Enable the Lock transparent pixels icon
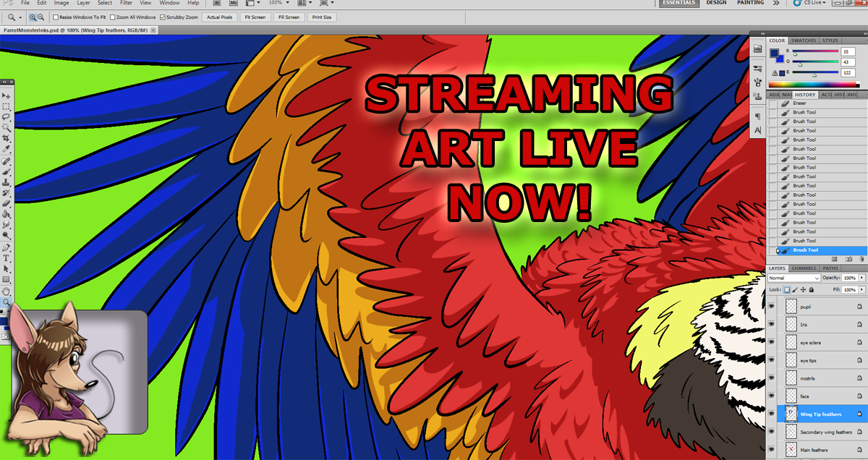This screenshot has width=868, height=460. pyautogui.click(x=787, y=289)
